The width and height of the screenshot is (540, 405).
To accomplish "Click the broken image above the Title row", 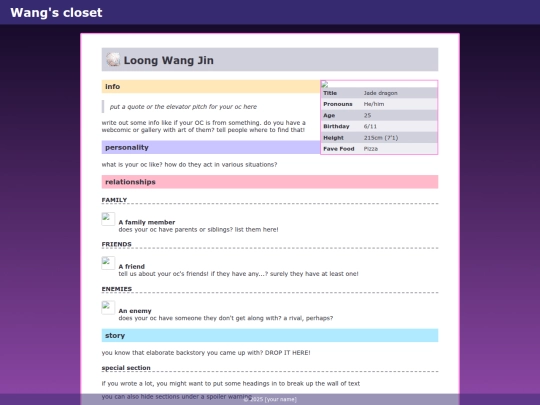I will [325, 84].
